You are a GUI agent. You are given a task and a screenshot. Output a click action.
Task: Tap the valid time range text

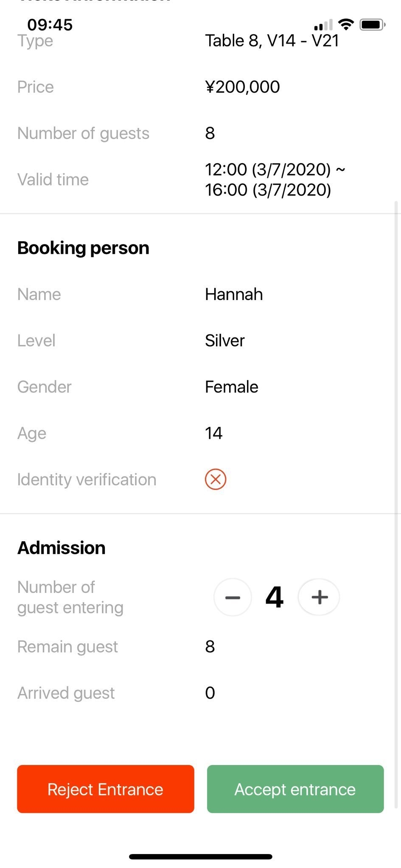coord(274,180)
